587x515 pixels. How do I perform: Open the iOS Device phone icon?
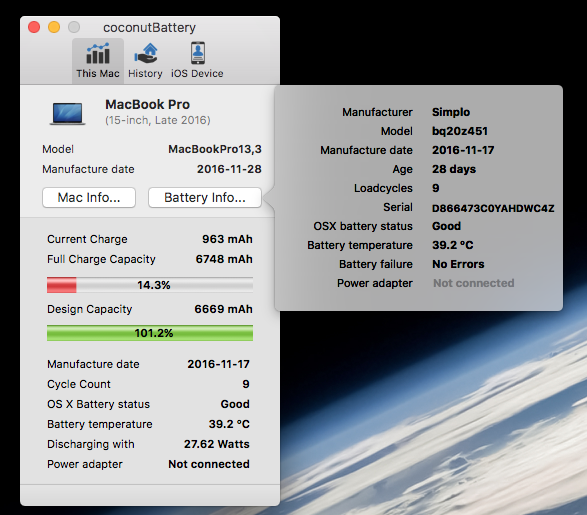pyautogui.click(x=198, y=54)
